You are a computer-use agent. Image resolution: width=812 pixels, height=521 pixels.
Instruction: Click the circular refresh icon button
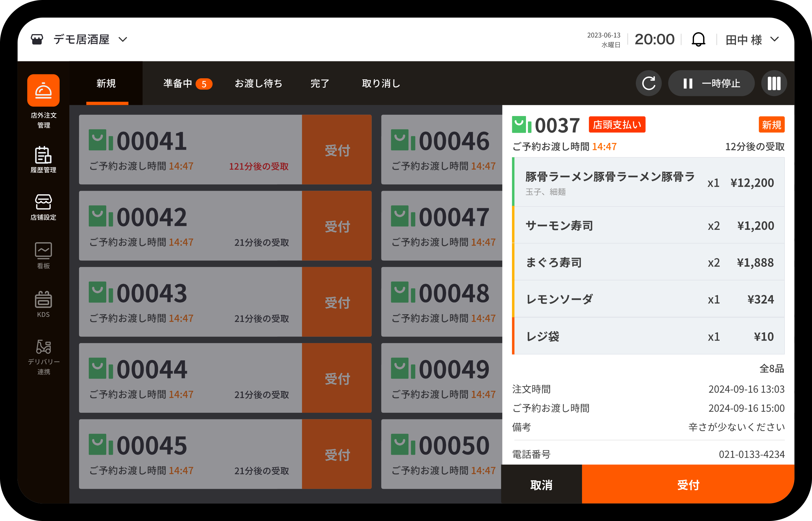(648, 83)
